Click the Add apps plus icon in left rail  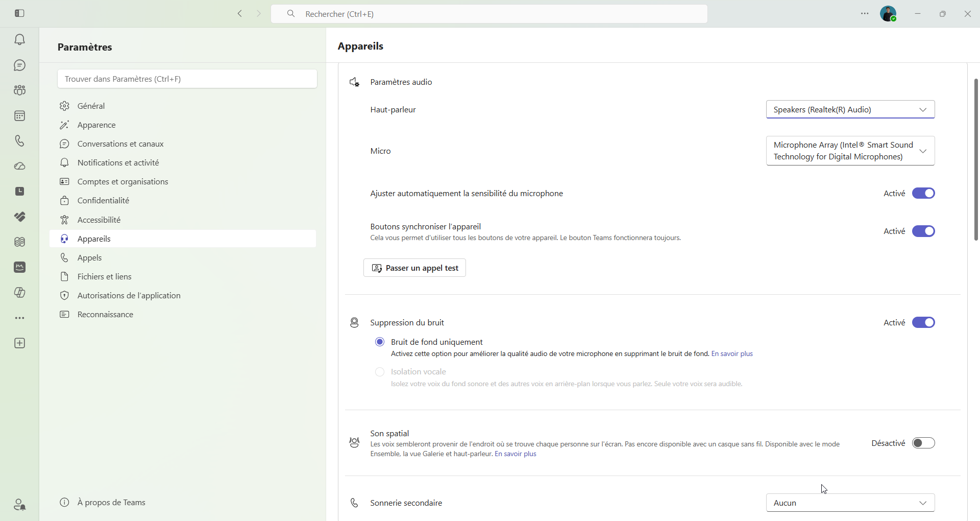pyautogui.click(x=19, y=343)
